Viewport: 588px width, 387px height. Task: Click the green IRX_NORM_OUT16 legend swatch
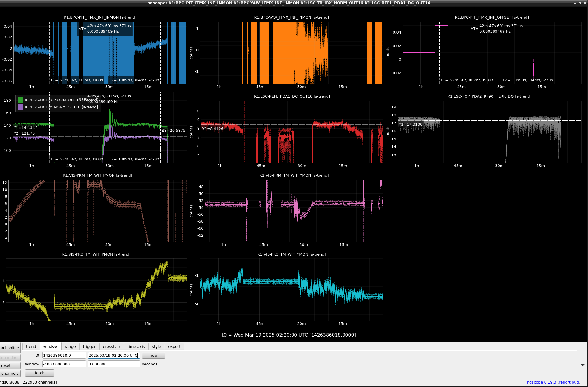click(x=21, y=100)
